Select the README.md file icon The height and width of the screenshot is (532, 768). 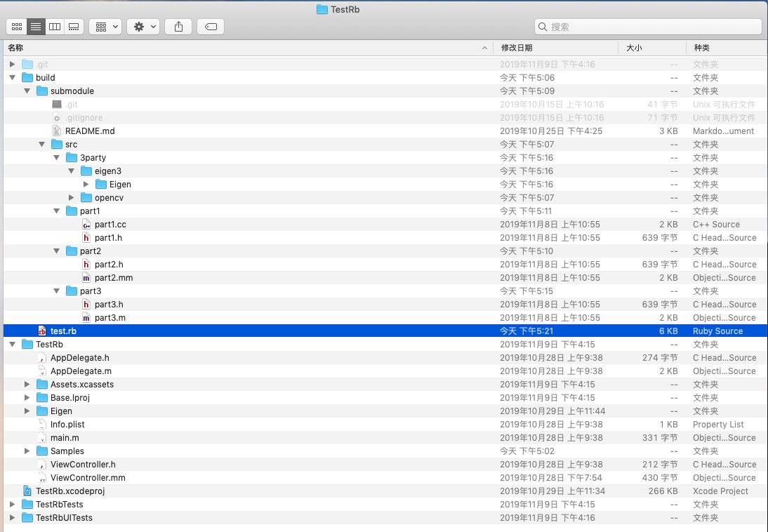tap(57, 131)
